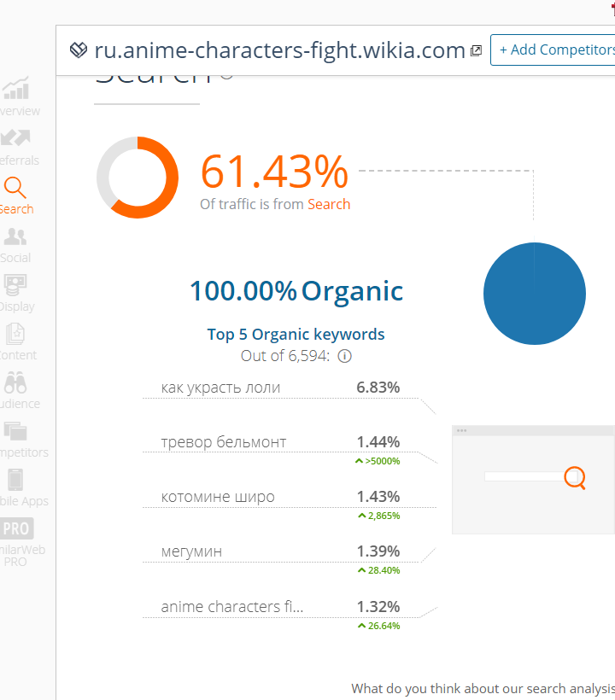Click info icon next to Out of 6,594
The width and height of the screenshot is (615, 700).
[x=344, y=356]
